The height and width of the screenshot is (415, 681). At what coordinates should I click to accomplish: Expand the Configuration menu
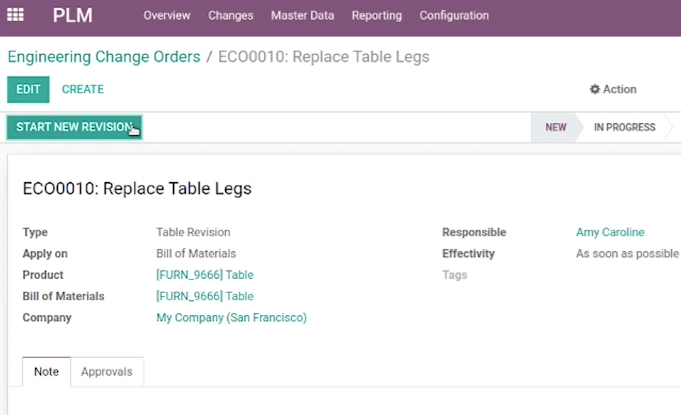point(454,16)
